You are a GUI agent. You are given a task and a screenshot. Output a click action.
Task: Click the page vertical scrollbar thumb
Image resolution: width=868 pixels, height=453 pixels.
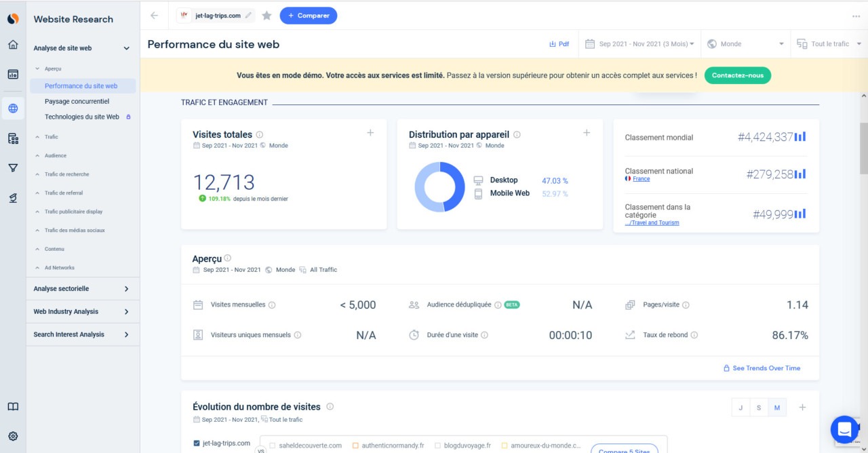click(x=863, y=148)
